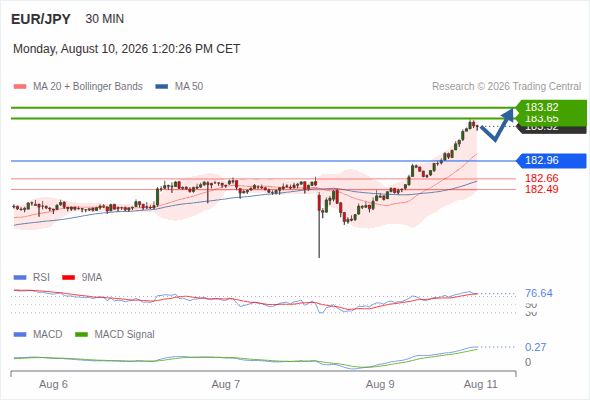Click the EUR/JPY symbol title
The height and width of the screenshot is (400, 590).
pyautogui.click(x=41, y=19)
